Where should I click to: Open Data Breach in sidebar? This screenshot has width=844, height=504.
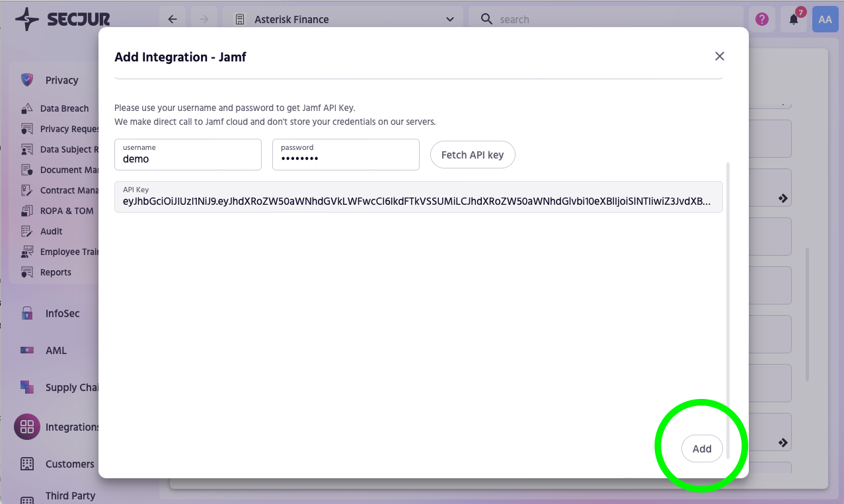click(x=64, y=108)
